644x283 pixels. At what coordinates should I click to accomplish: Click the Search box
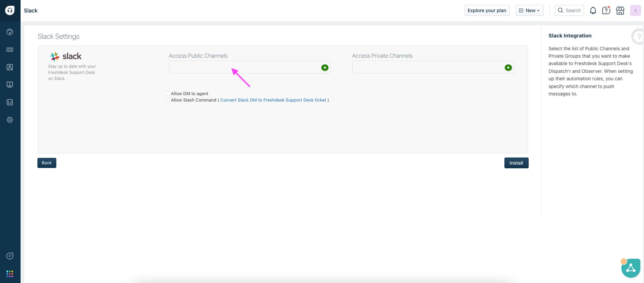click(x=569, y=10)
